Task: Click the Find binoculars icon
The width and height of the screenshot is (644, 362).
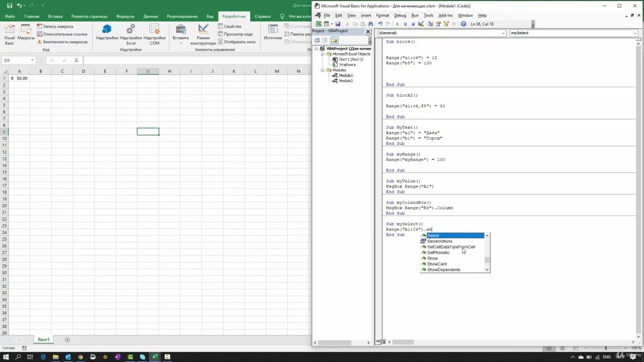Action: [370, 24]
